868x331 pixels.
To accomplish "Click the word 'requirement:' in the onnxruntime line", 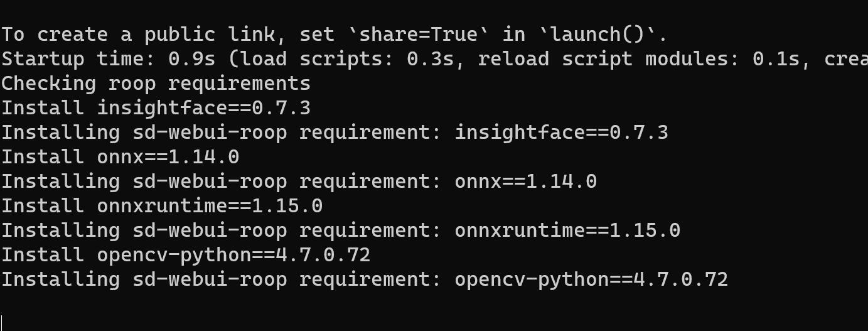I will [370, 231].
